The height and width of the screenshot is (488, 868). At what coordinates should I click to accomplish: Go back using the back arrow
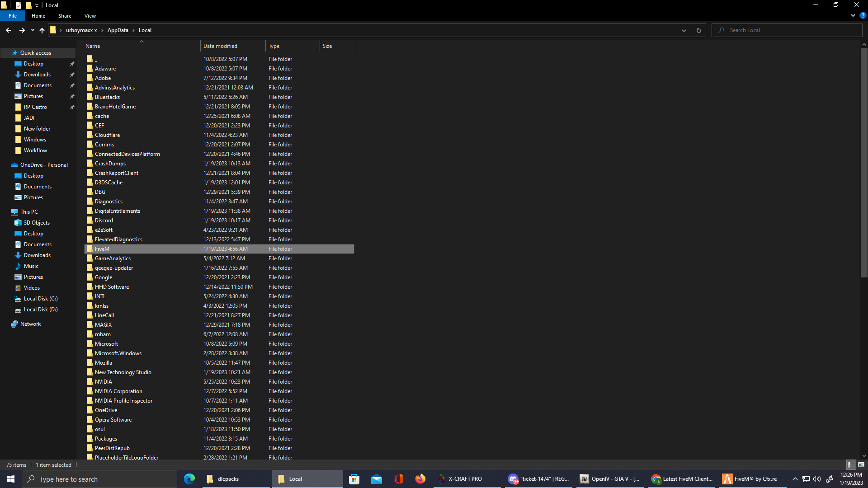pyautogui.click(x=8, y=30)
